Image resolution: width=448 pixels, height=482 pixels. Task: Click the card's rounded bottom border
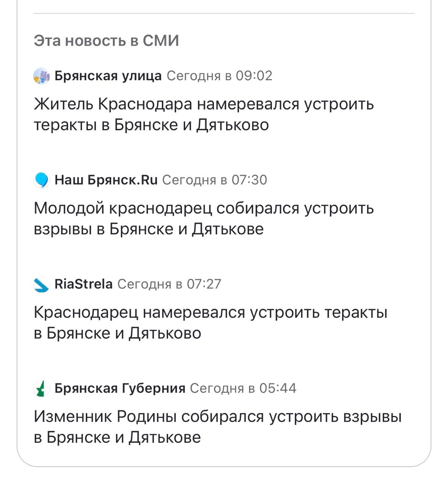(224, 467)
